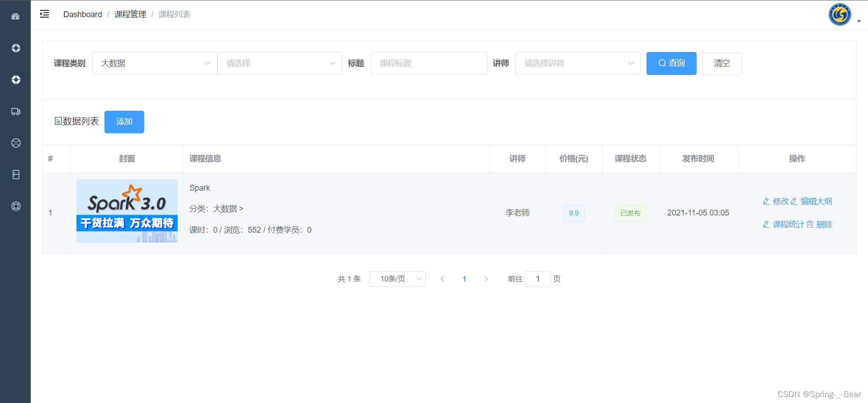Open the truck icon menu in sidebar
Image resolution: width=868 pixels, height=403 pixels.
pyautogui.click(x=16, y=112)
